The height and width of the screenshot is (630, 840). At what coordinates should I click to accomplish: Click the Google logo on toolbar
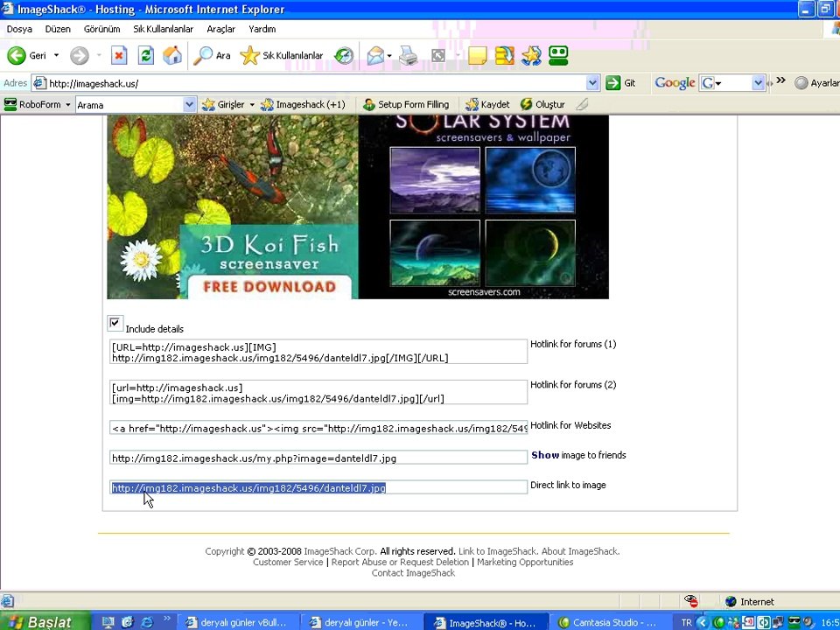click(675, 83)
